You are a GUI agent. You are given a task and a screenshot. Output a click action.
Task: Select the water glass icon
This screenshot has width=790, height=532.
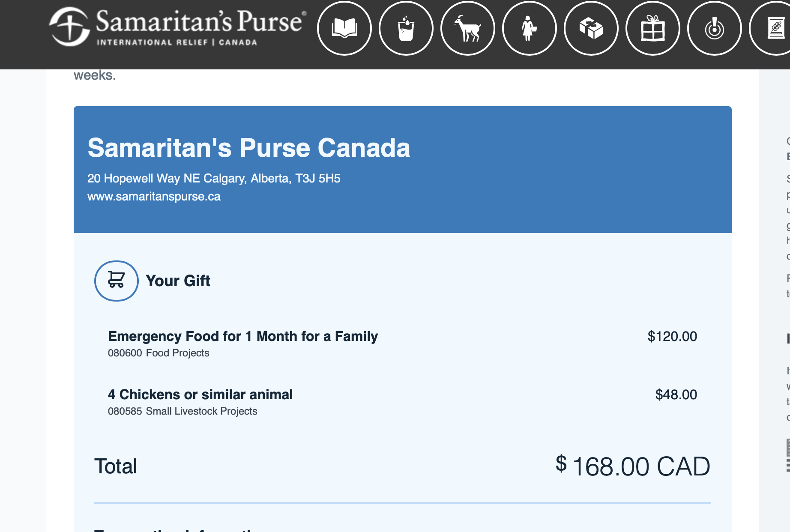click(406, 29)
